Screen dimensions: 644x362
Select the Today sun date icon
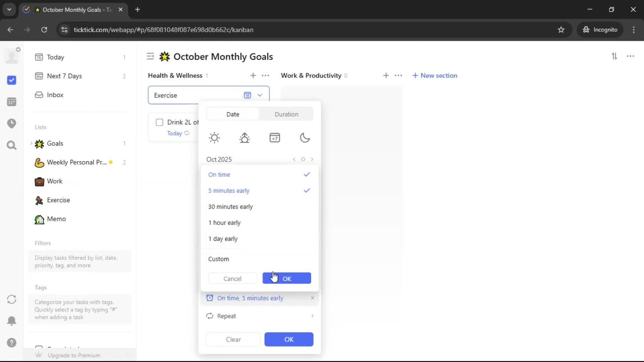(x=214, y=138)
